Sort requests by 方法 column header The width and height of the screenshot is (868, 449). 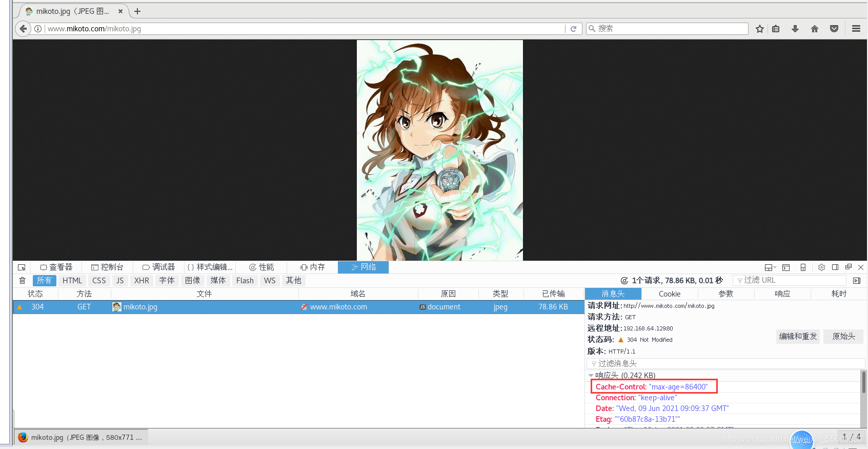84,294
